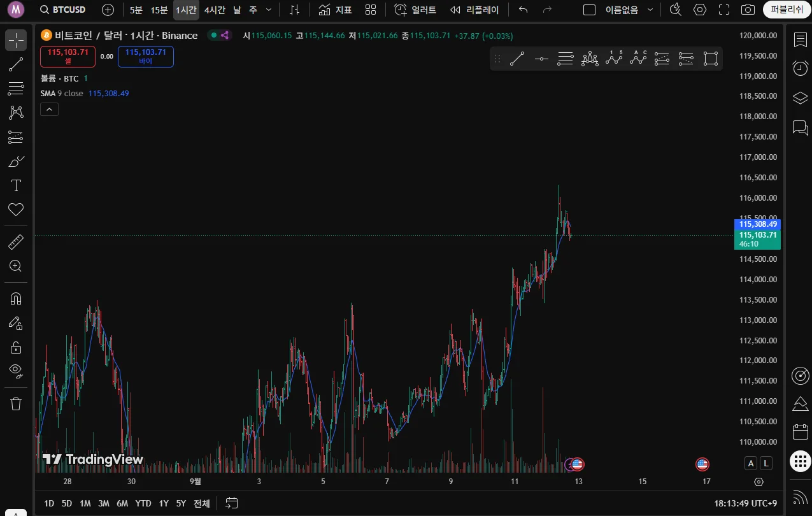Viewport: 812px width, 516px height.
Task: Open the forecasting and measurement tools
Action: 16,137
